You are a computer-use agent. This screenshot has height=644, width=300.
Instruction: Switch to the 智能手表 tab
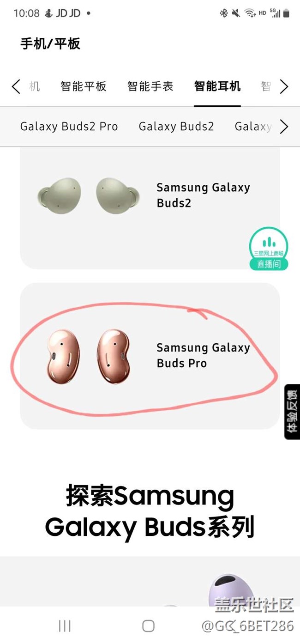point(150,86)
